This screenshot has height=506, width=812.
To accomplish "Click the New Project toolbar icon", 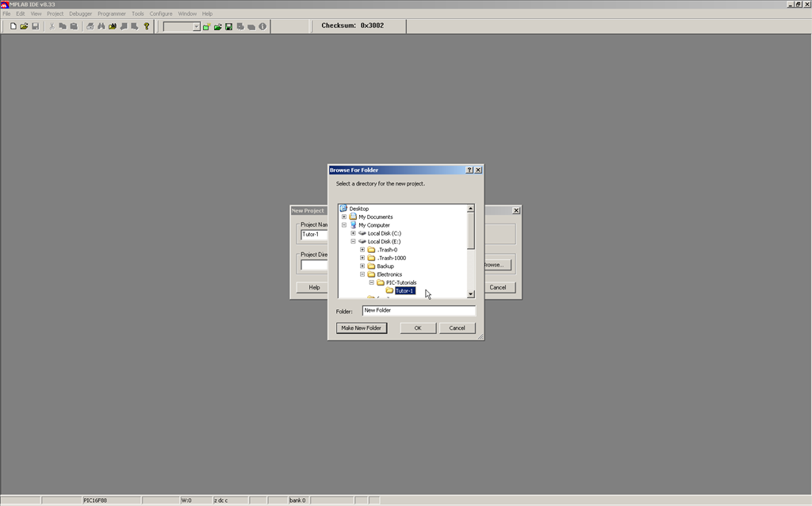I will (206, 26).
